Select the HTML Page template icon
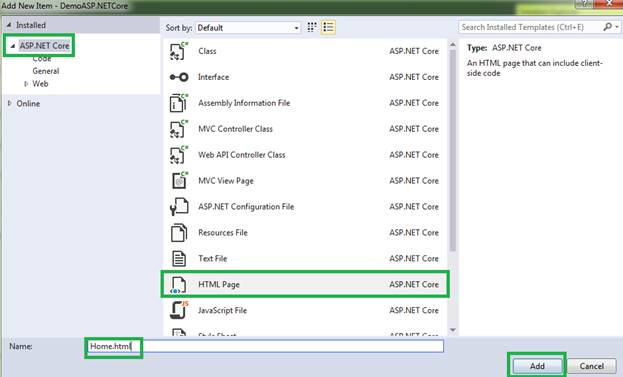623x377 pixels. click(x=178, y=285)
